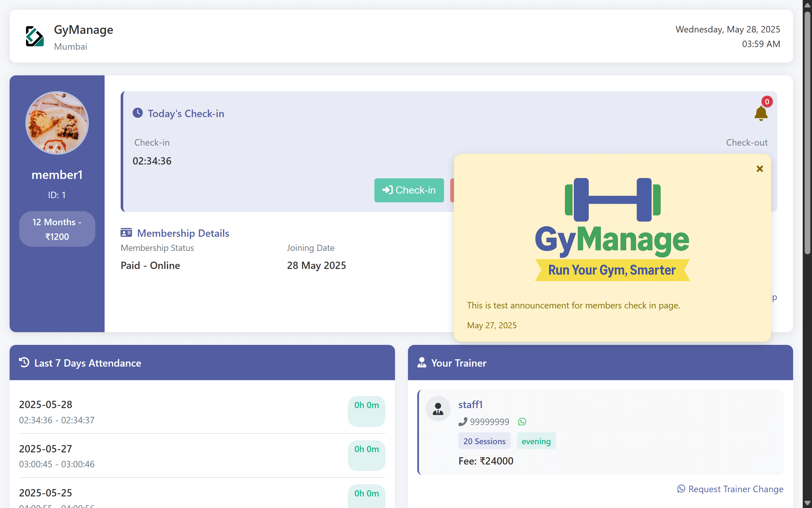Viewport: 812px width, 508px height.
Task: Click the 03:59 AM clock text
Action: coord(761,44)
